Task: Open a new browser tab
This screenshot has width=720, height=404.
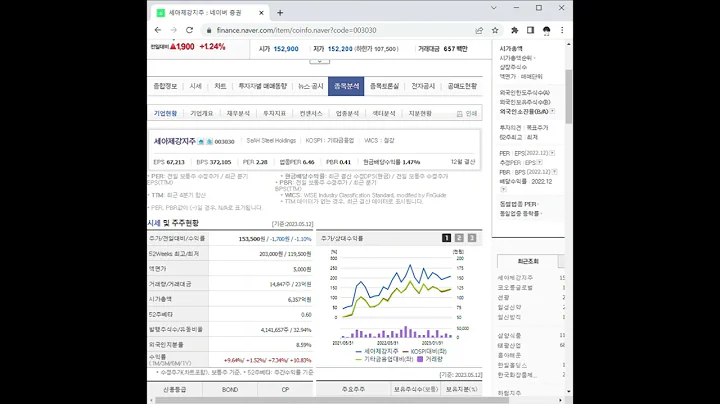Action: [x=280, y=13]
